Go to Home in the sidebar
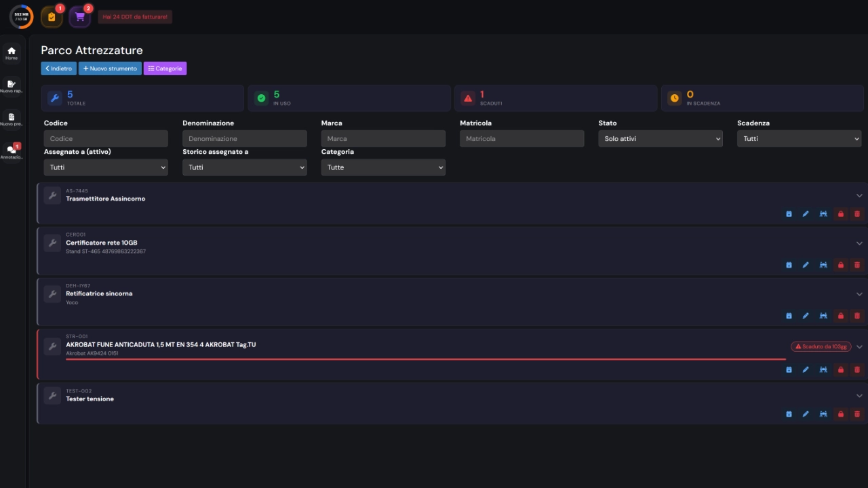The image size is (868, 488). (12, 53)
